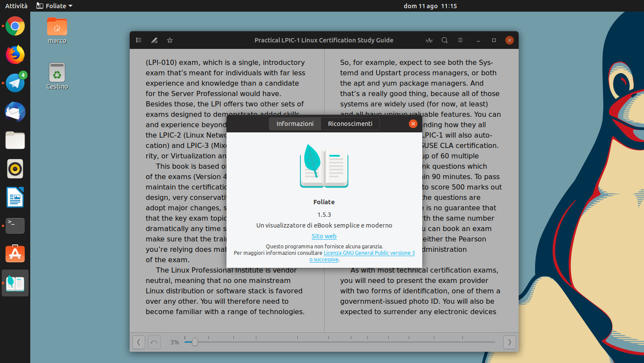Screen dimensions: 644x363
Task: Launch Google Chrome from the dock
Action: (x=15, y=26)
